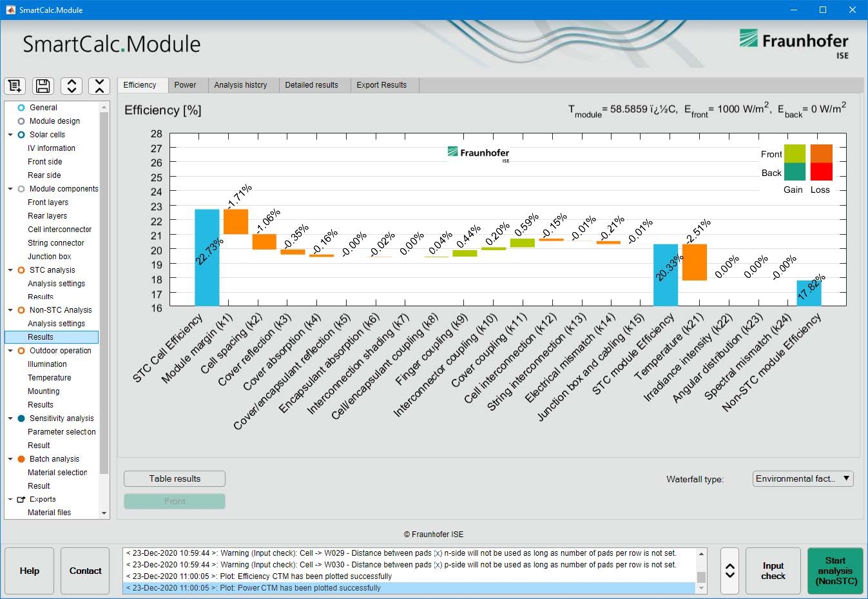Collapse the Outdoor operation tree node
Image resolution: width=868 pixels, height=599 pixels.
(x=10, y=351)
